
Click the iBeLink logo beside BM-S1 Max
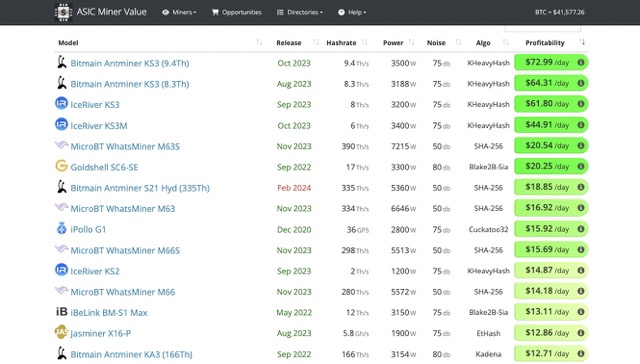click(62, 311)
